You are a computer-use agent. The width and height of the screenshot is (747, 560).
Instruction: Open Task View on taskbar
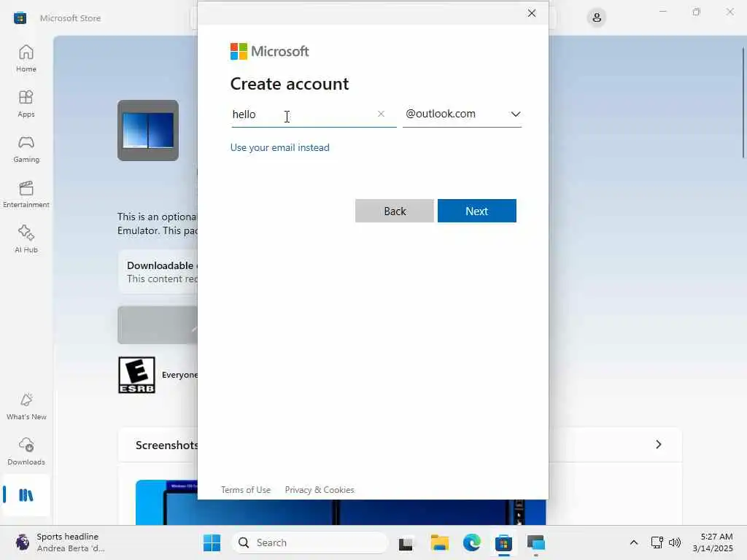(x=406, y=542)
